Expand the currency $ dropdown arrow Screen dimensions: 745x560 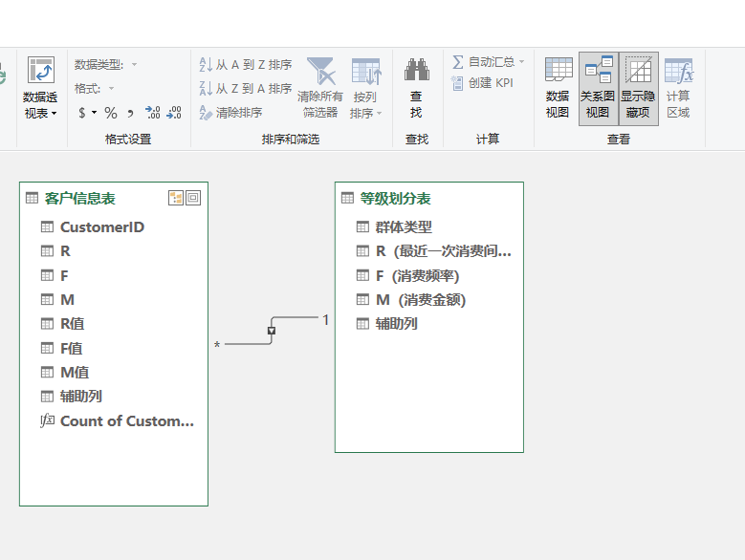pos(94,113)
